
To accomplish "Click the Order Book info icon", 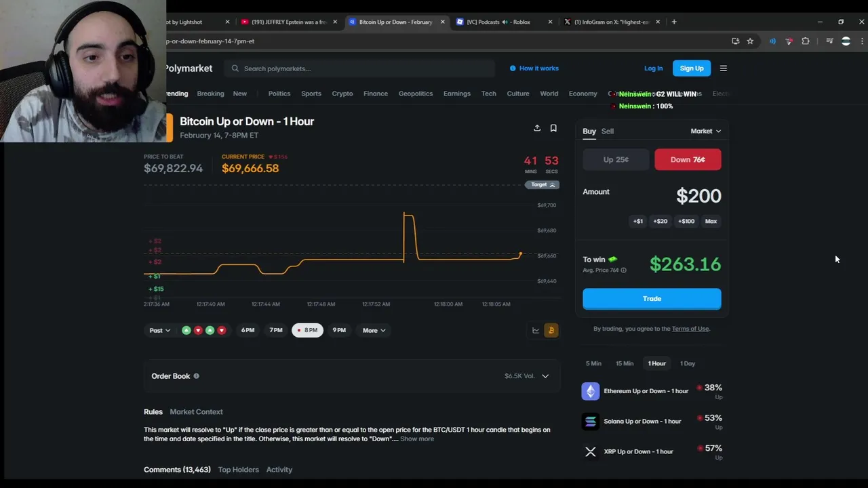I will point(197,376).
